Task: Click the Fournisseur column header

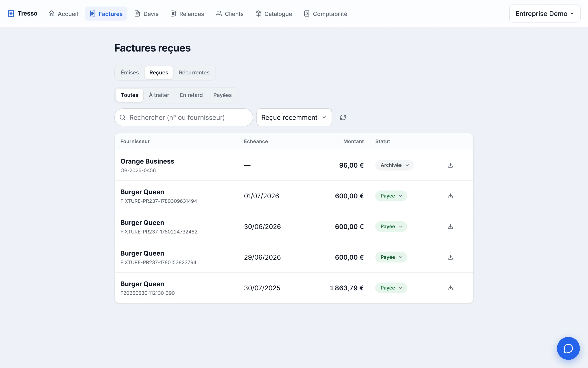Action: point(135,141)
